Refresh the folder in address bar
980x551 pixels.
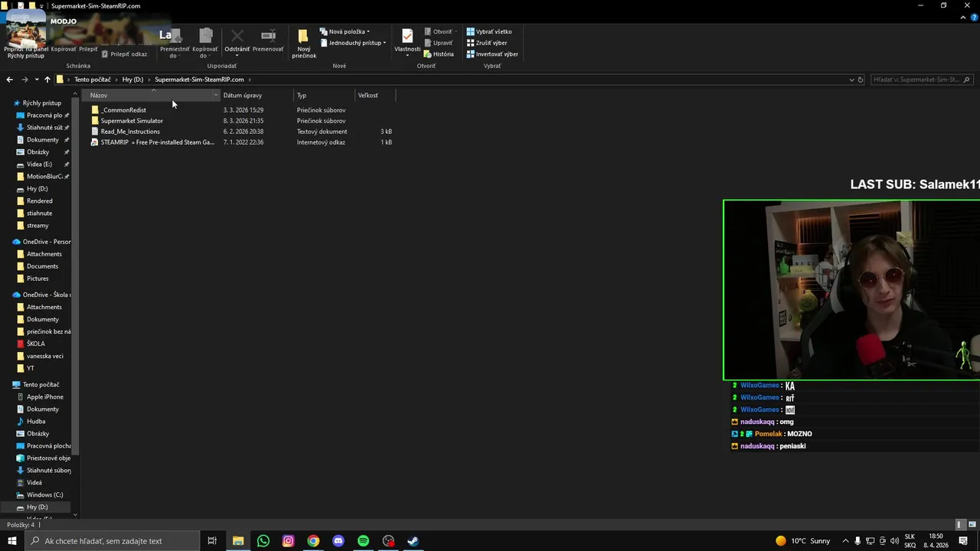point(861,80)
